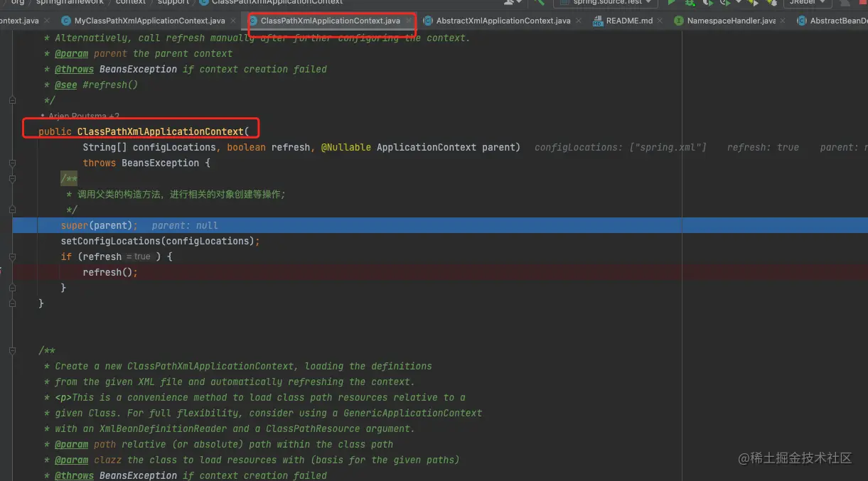The height and width of the screenshot is (481, 868).
Task: Close the ClassPathXmlApplicationContext.java tab
Action: point(408,21)
